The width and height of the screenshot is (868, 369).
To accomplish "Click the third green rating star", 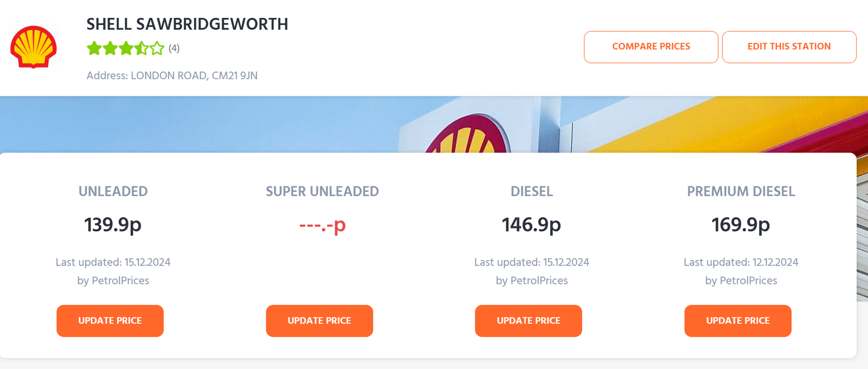I will point(126,48).
